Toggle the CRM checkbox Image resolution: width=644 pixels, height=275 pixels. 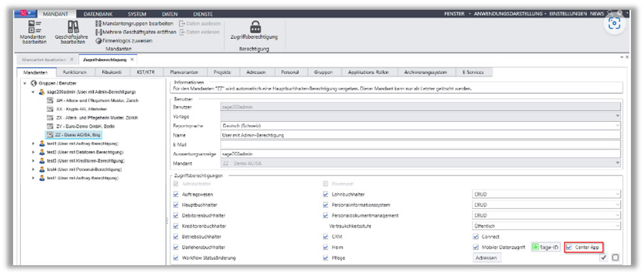326,237
